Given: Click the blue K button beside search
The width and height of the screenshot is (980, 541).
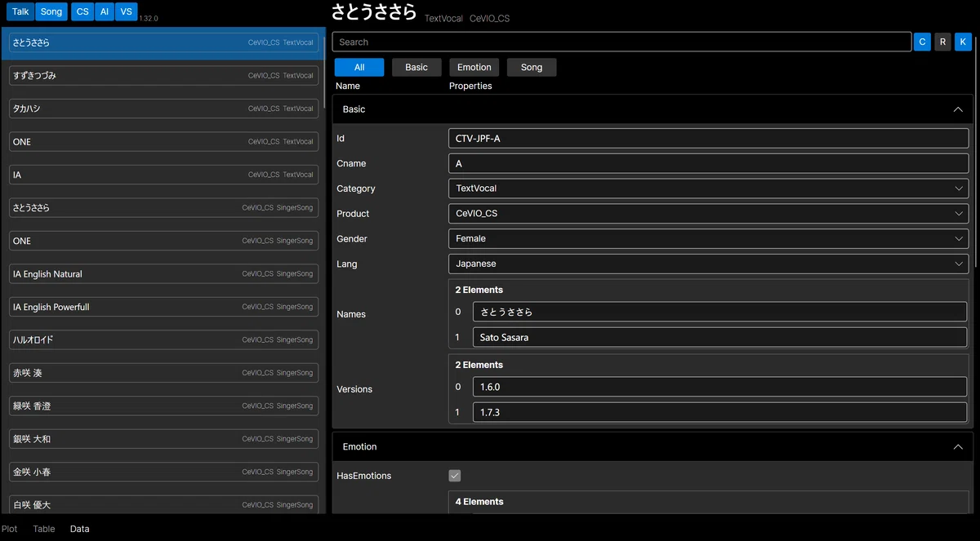Looking at the screenshot, I should (x=963, y=42).
